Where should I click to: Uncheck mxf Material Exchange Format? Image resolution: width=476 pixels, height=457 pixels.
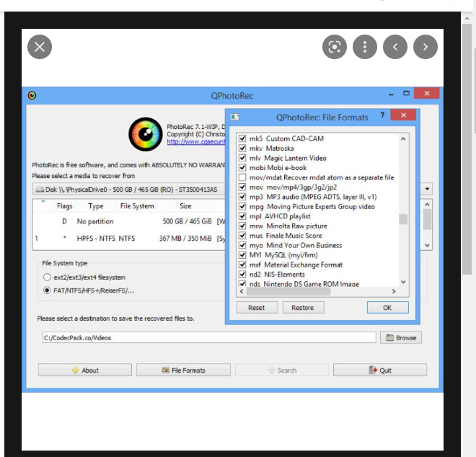[242, 265]
